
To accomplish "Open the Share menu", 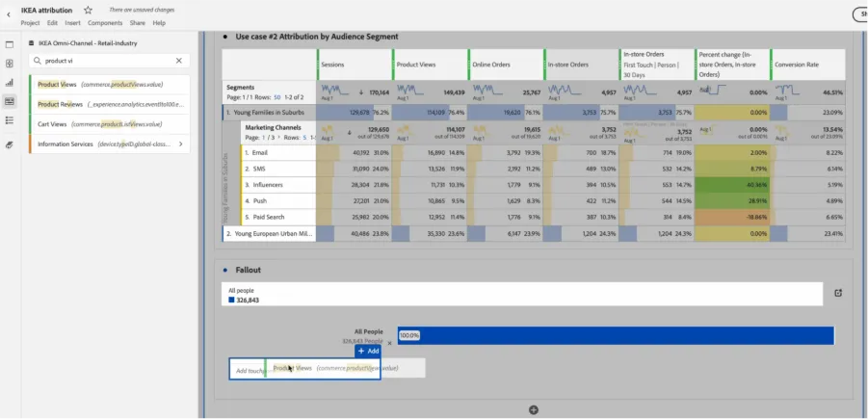I will (138, 23).
